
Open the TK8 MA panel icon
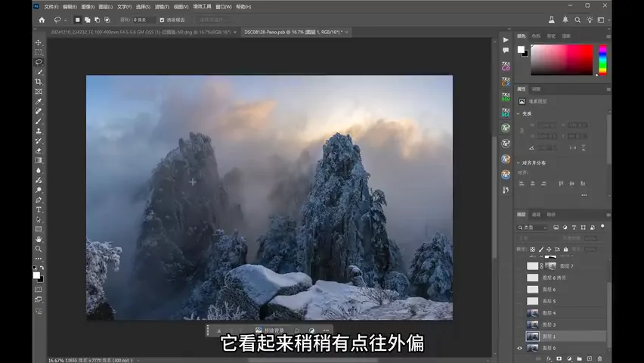click(x=506, y=112)
